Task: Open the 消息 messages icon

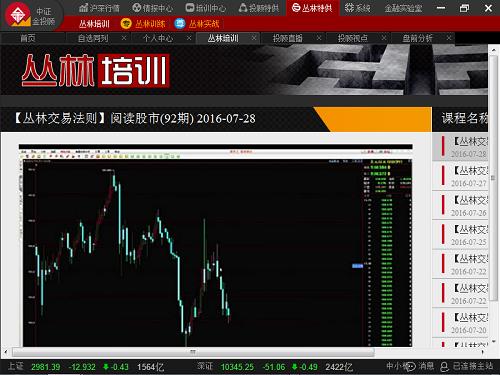Action: tap(411, 367)
